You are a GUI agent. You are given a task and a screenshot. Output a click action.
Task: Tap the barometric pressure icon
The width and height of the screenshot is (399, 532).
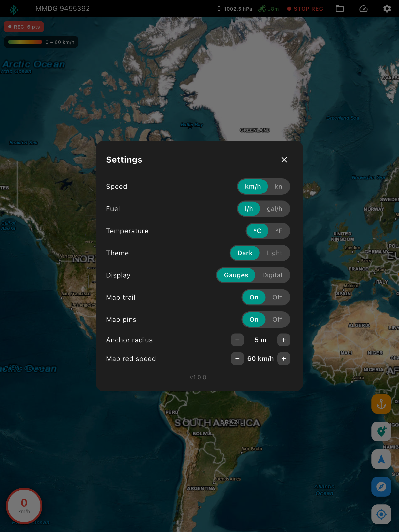pos(219,9)
